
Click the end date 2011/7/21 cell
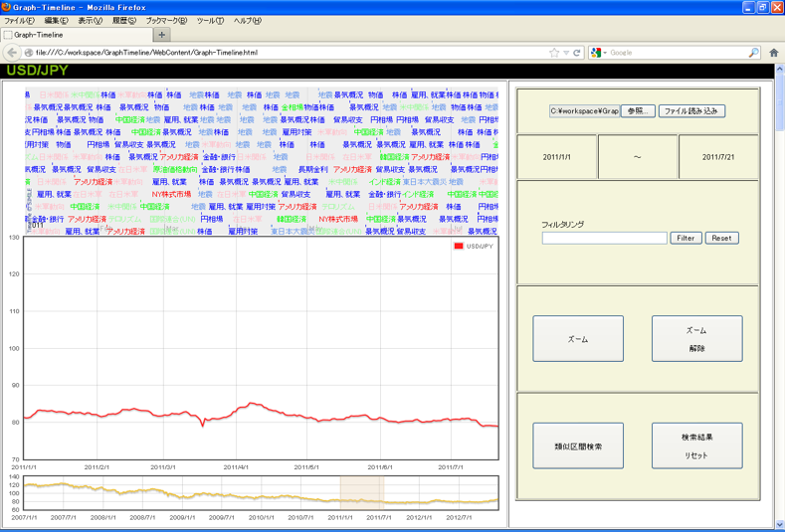(x=718, y=157)
